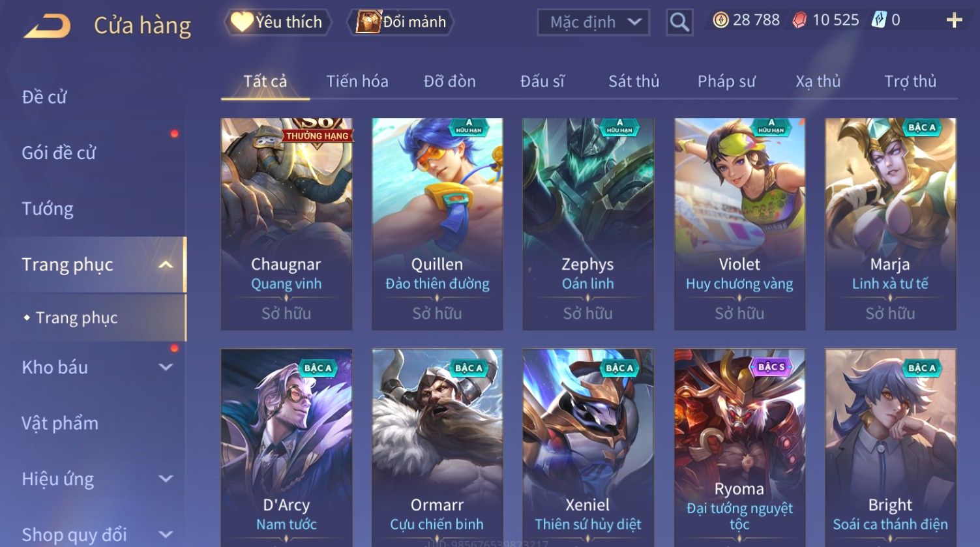Open the Mặc định sort dropdown
Screen dimensions: 980x547
tap(593, 23)
